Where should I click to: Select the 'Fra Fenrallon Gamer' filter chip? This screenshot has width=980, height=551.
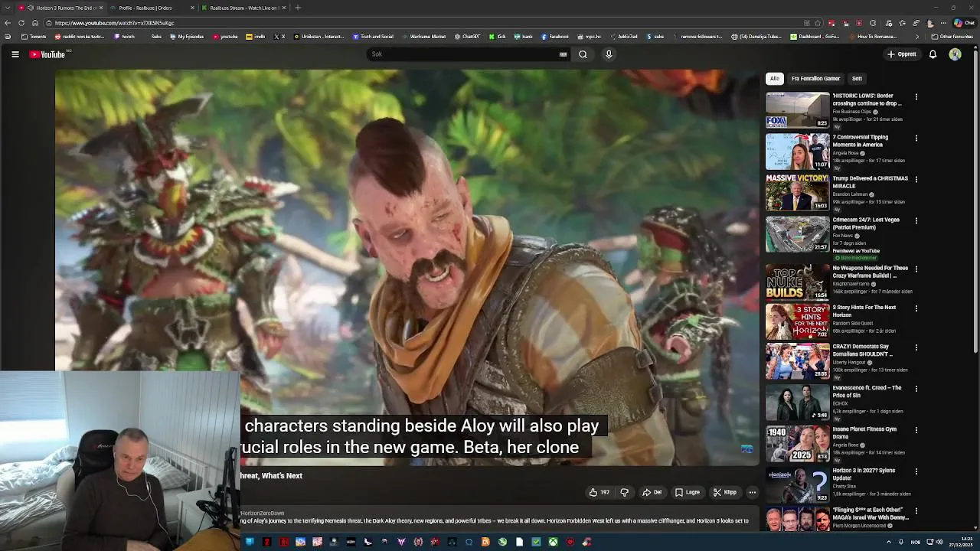815,78
